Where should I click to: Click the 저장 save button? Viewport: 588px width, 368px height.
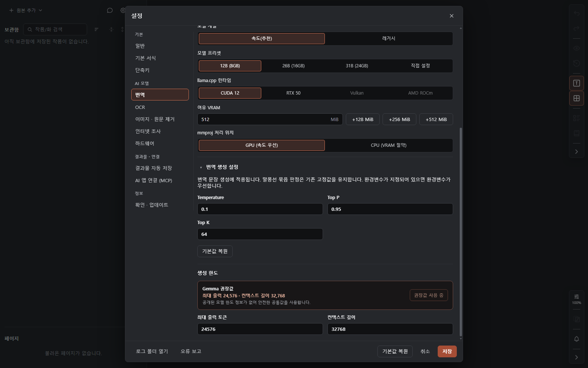tap(447, 351)
